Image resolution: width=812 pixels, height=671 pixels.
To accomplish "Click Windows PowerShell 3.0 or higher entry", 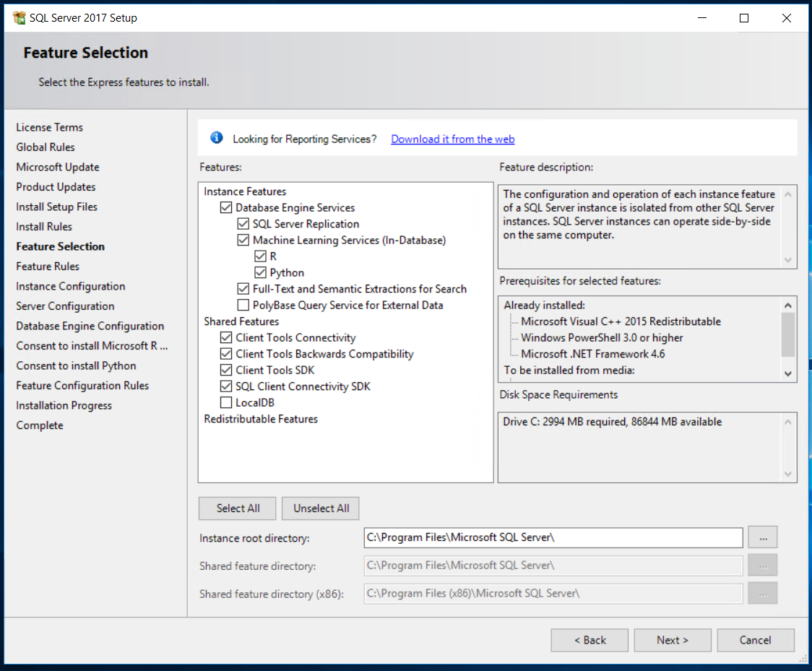I will [602, 337].
